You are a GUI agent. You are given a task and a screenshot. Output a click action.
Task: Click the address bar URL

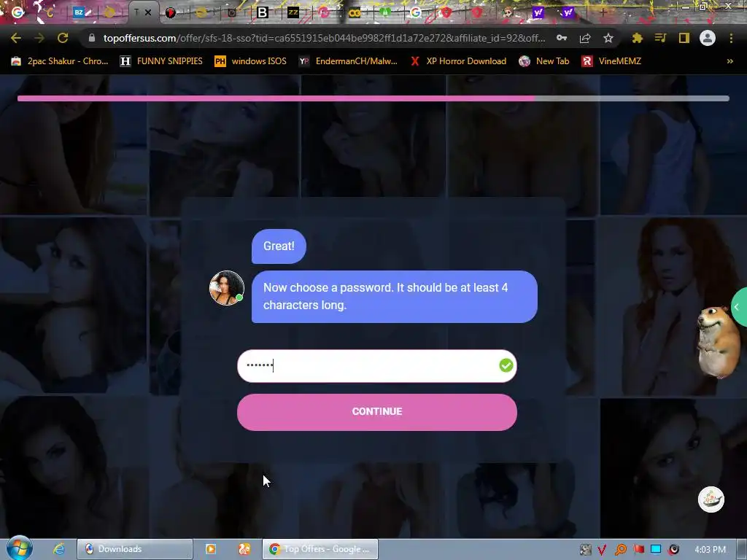click(x=324, y=38)
